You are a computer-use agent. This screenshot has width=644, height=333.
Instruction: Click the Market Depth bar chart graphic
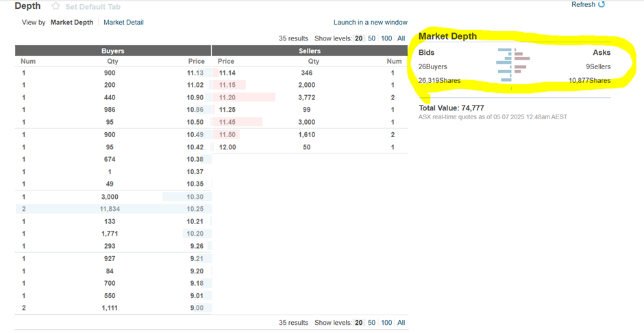(x=513, y=66)
